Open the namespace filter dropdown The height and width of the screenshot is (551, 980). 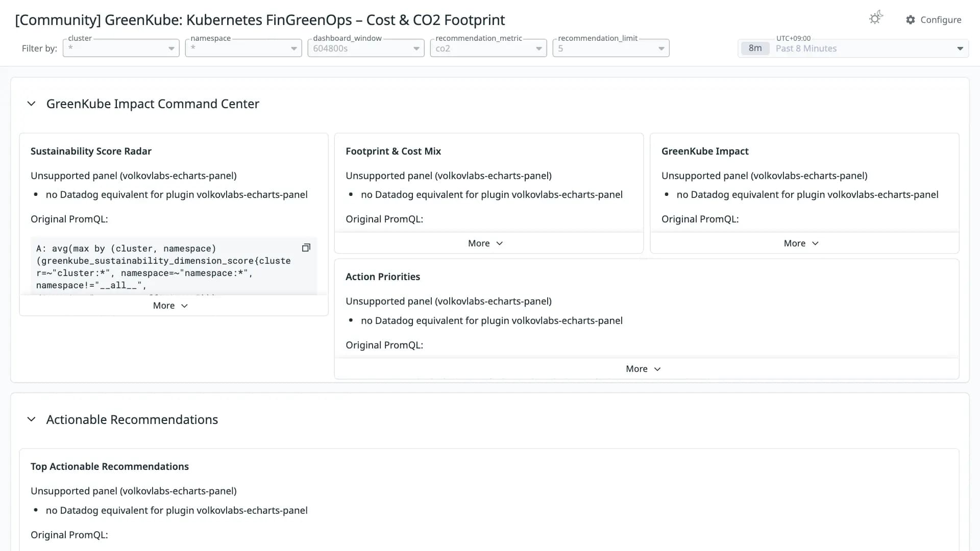(243, 48)
